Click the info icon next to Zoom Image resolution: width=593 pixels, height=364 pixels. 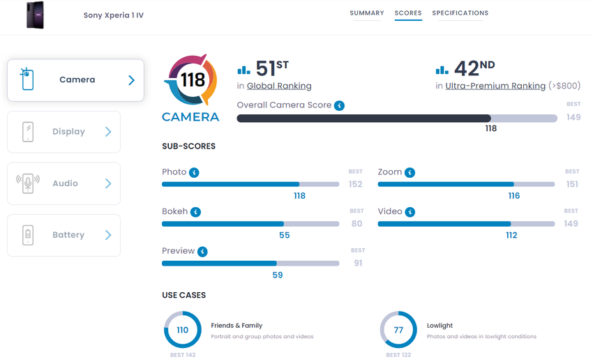[410, 172]
